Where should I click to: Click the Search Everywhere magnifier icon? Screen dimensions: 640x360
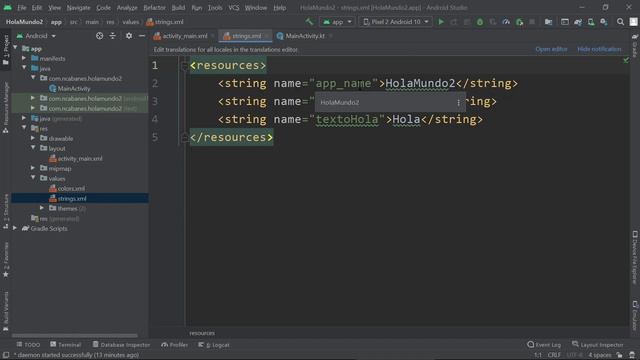620,22
